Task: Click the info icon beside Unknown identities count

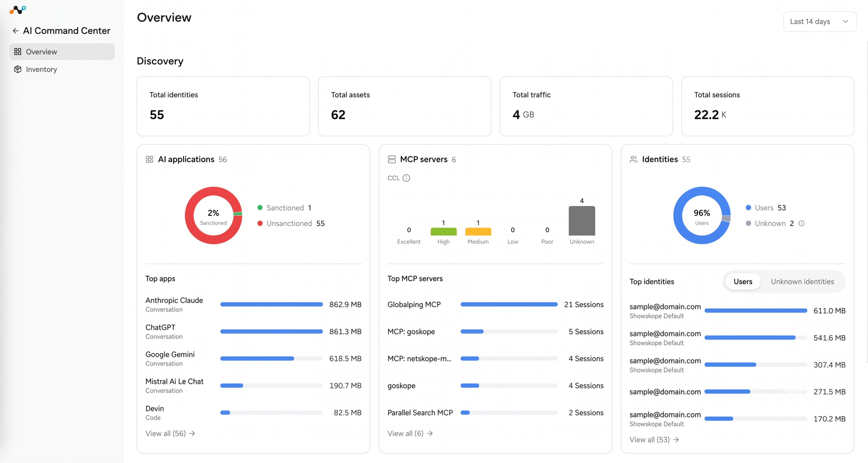Action: coord(802,223)
